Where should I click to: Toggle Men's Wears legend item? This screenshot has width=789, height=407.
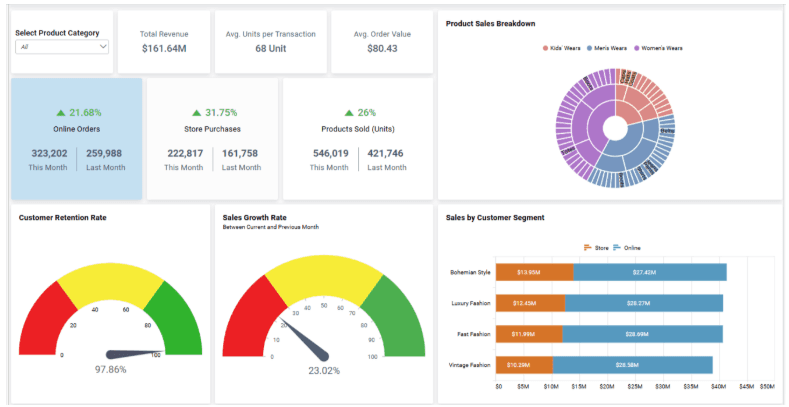point(607,48)
